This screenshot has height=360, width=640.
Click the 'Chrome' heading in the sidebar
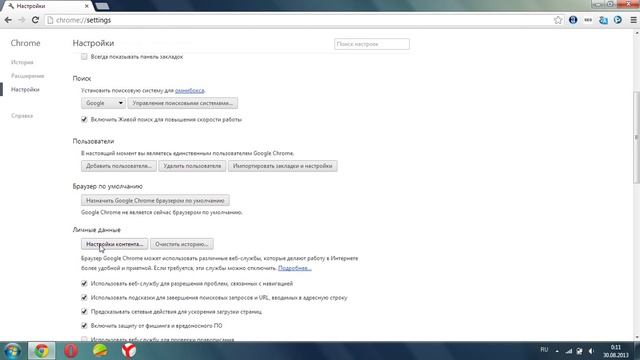(x=25, y=43)
